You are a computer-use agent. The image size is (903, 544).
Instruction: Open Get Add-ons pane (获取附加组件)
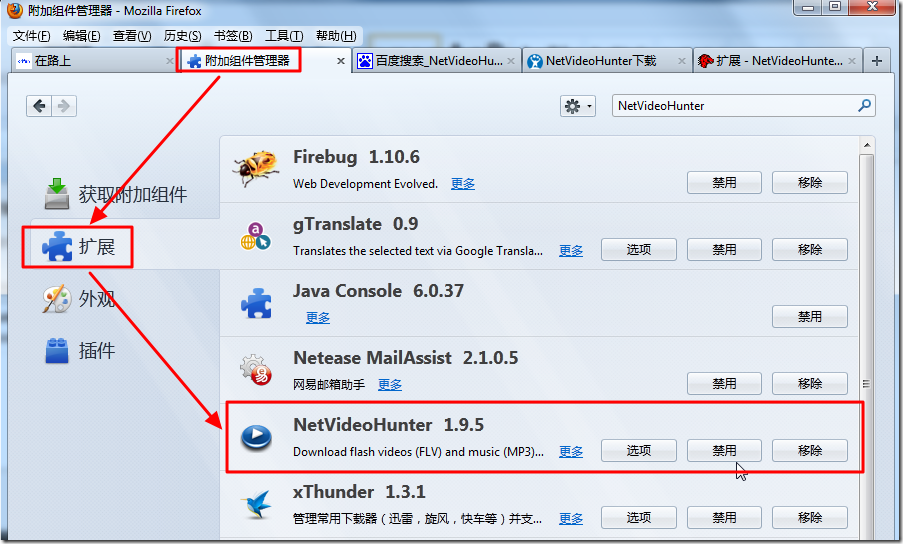116,194
